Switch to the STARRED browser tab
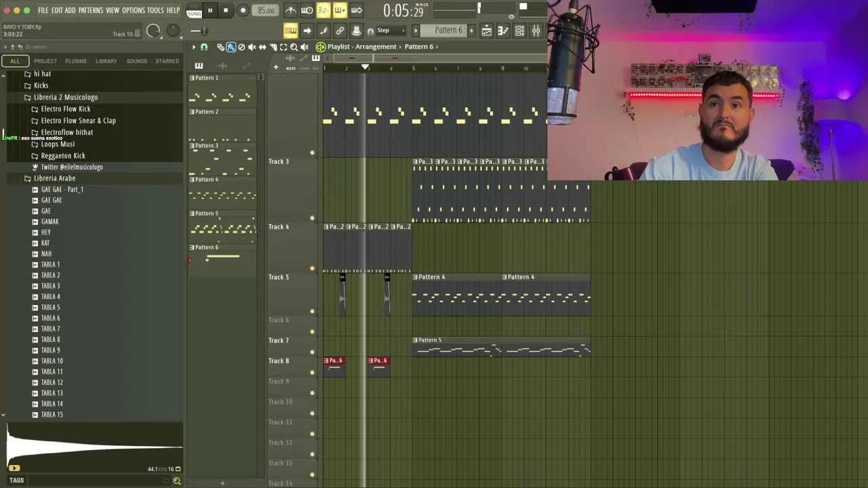This screenshot has width=868, height=488. point(167,61)
